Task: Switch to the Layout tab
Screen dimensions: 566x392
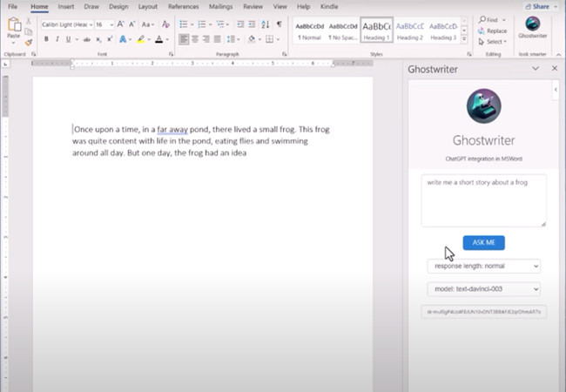Action: point(148,6)
